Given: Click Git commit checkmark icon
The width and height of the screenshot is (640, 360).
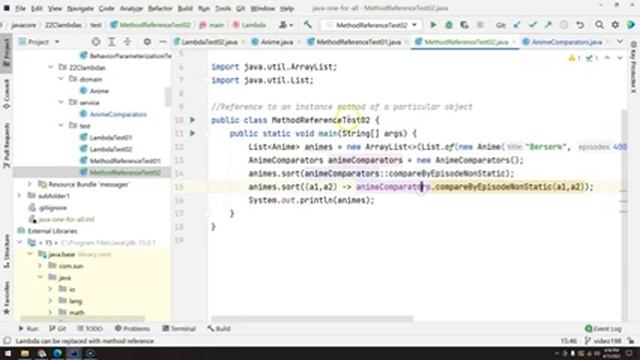Looking at the screenshot, I should 533,25.
